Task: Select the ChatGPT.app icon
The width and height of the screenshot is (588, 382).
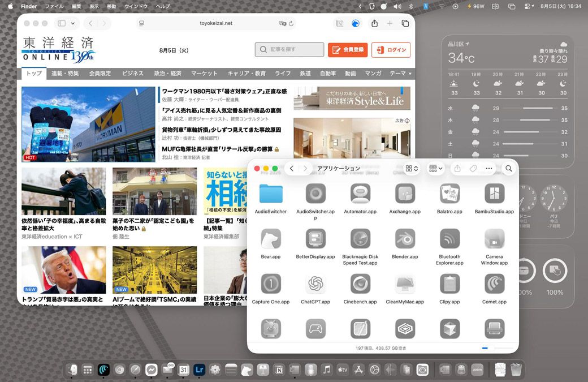Action: tap(315, 284)
